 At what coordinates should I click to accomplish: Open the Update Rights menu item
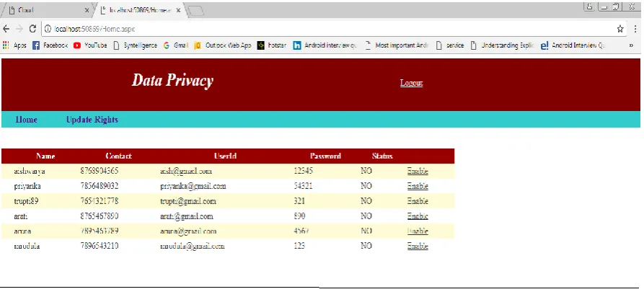(x=92, y=120)
